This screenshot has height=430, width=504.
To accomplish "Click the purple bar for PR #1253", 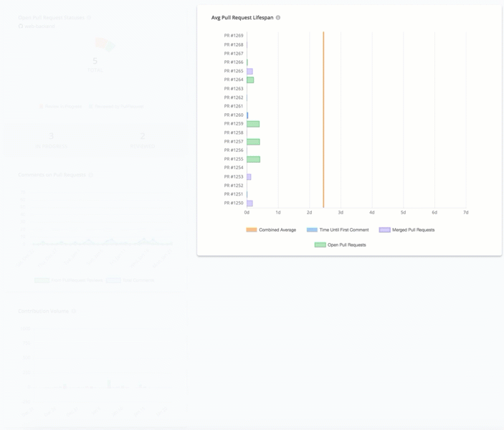I will [249, 177].
